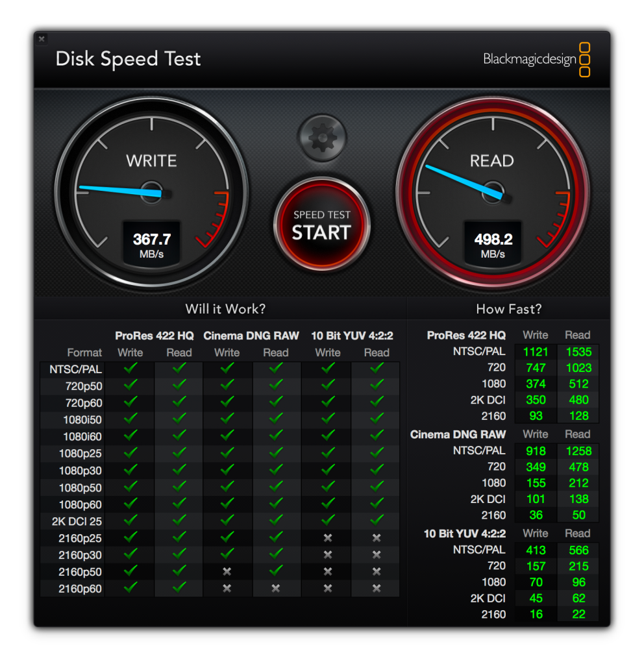Close the Disk Speed Test window
644x664 pixels.
(42, 39)
